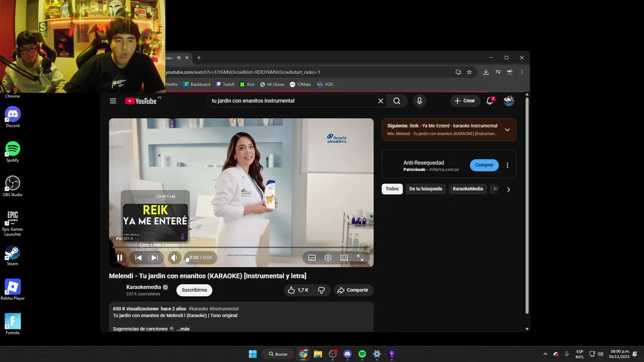Viewport: 644px width, 362px height.
Task: Share the video via Compartir
Action: [x=353, y=290]
